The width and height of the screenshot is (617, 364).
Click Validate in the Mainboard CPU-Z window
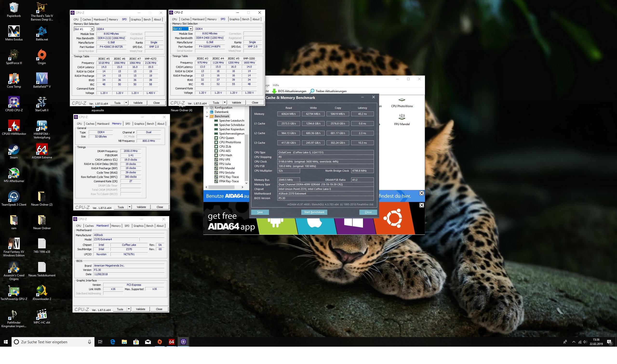(141, 309)
